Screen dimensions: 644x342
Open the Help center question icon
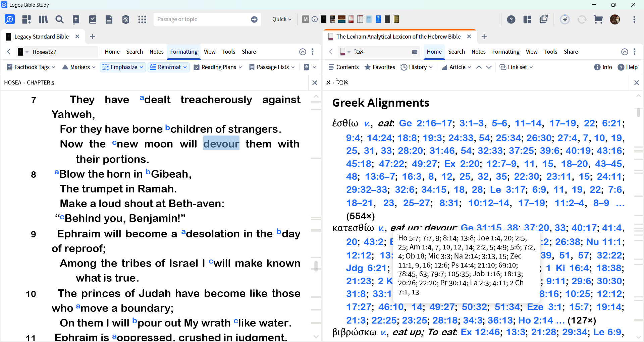tap(511, 19)
